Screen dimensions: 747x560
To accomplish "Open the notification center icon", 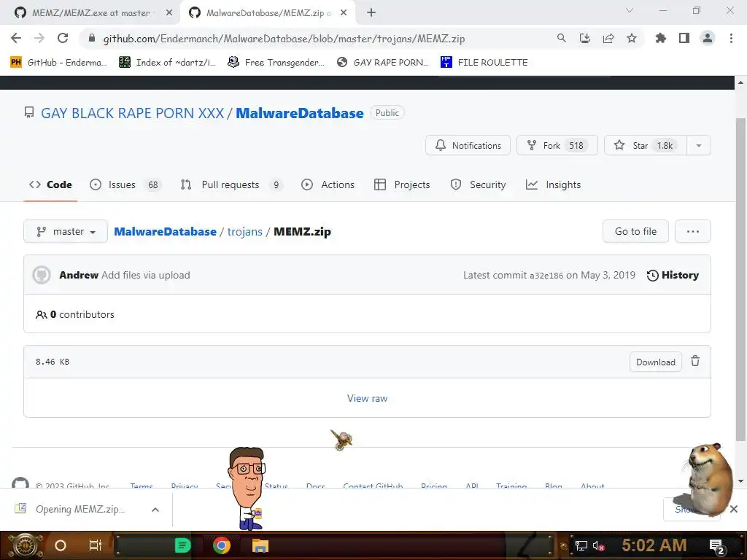I will (x=717, y=546).
